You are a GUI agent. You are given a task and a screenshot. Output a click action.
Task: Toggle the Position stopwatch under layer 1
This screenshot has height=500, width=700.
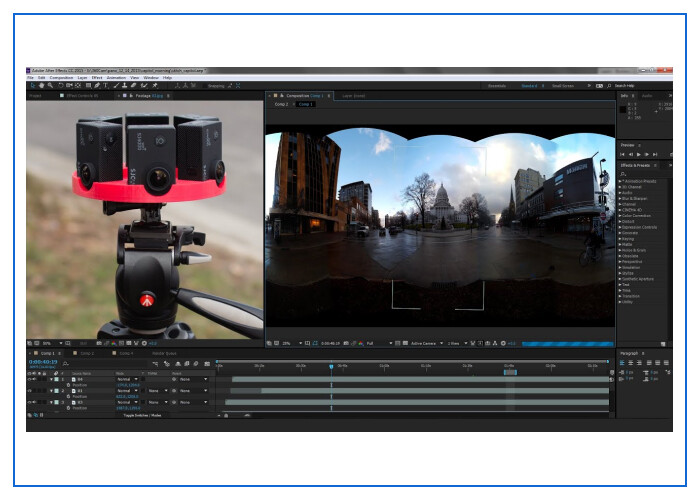point(68,385)
